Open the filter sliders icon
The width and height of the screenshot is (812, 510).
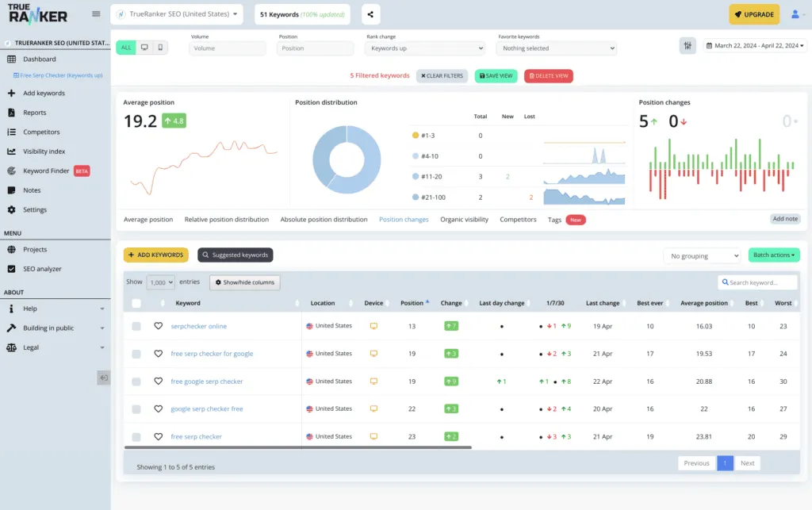pos(688,46)
